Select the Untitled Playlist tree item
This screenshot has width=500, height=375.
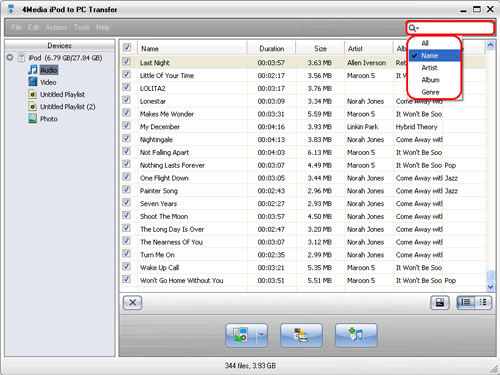(x=62, y=94)
